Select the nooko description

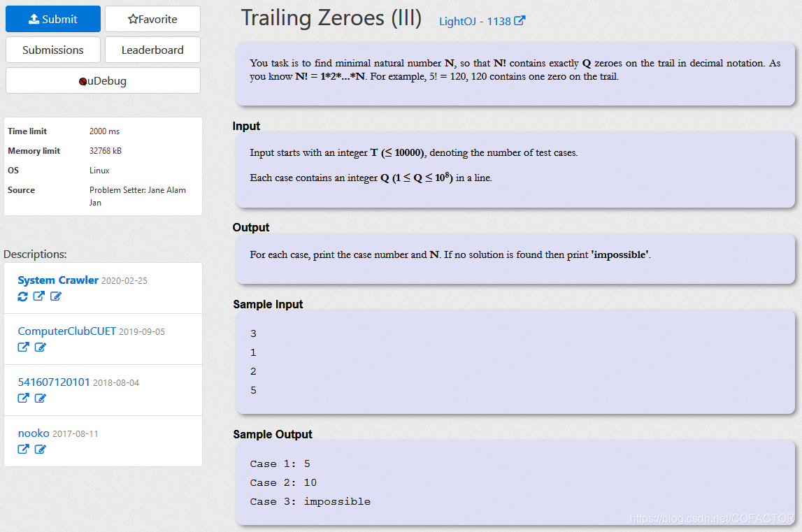[x=34, y=433]
